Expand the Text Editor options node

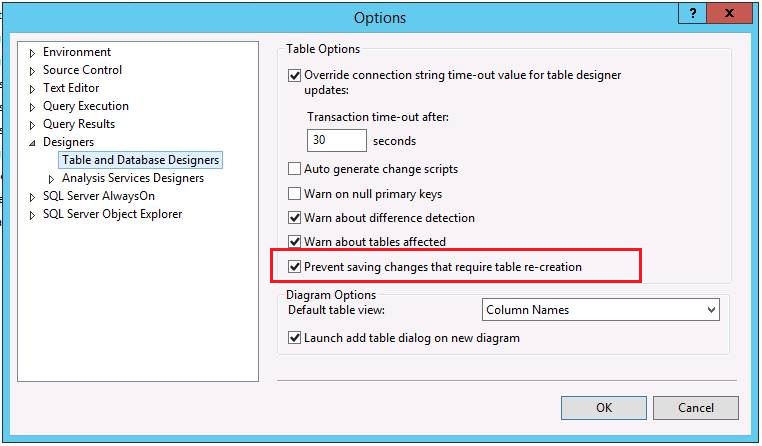32,89
